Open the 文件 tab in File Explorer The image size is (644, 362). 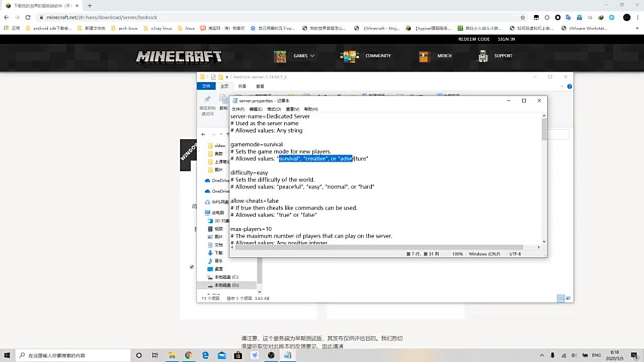pyautogui.click(x=206, y=86)
